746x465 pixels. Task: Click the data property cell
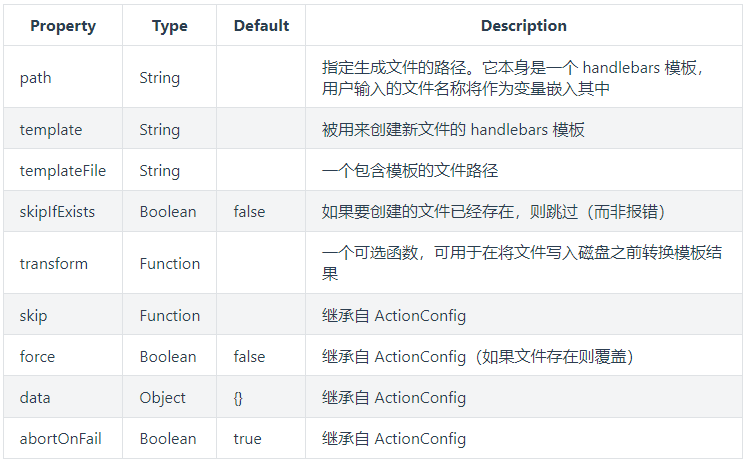(x=35, y=398)
